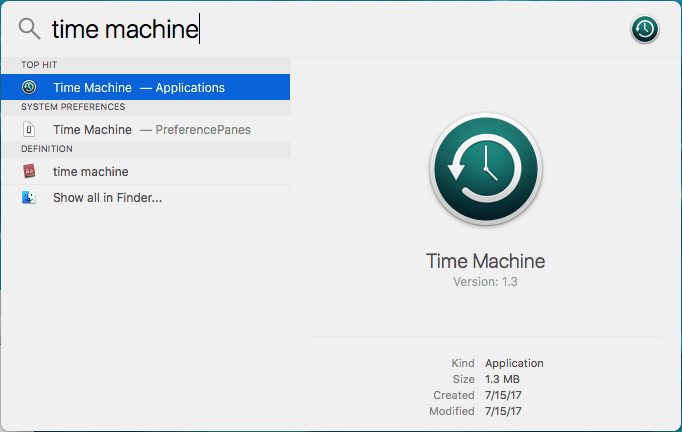Image resolution: width=682 pixels, height=432 pixels.
Task: Click the Time Machine icon in Top Hit row
Action: click(29, 87)
